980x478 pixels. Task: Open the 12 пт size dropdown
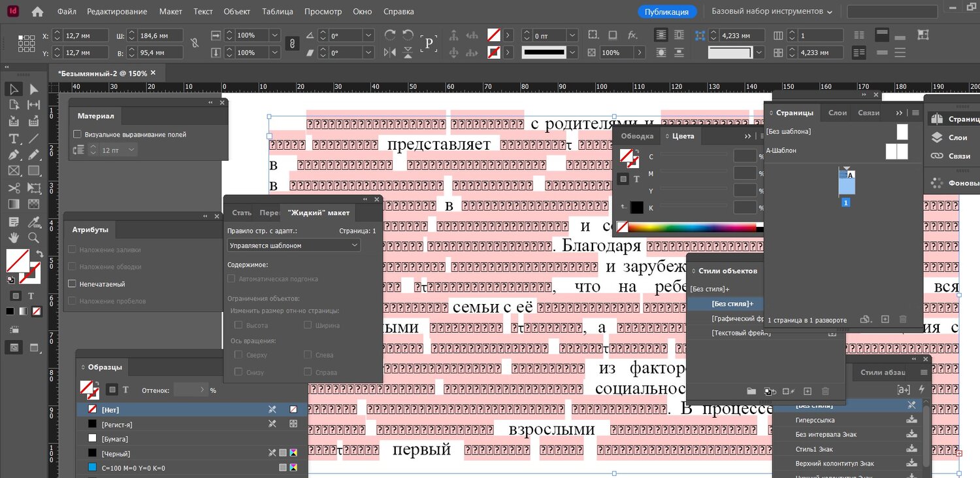click(131, 150)
